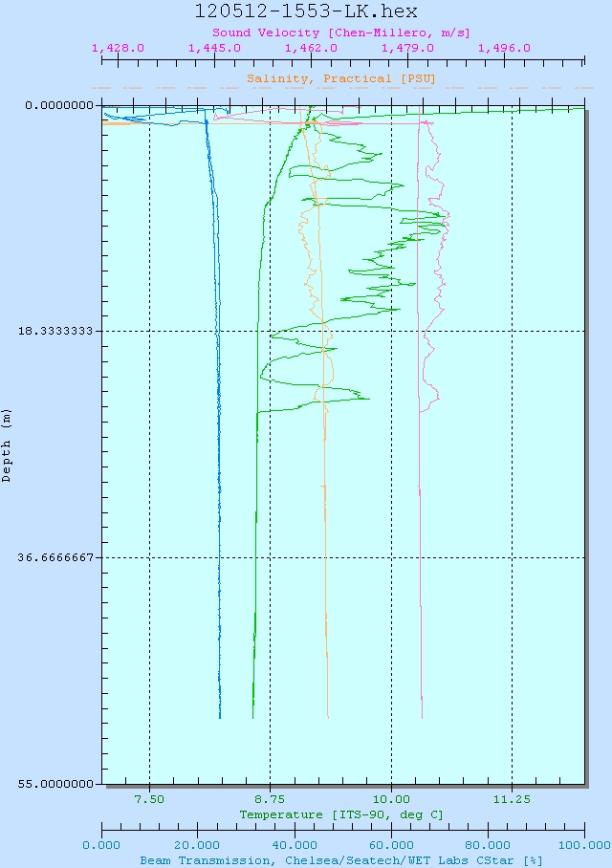This screenshot has height=868, width=612.
Task: Select the Beam Transmission axis label
Action: coord(341,859)
